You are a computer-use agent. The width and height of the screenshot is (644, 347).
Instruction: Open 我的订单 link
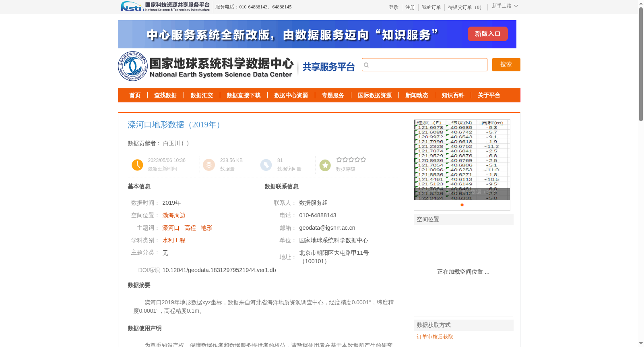pos(431,7)
